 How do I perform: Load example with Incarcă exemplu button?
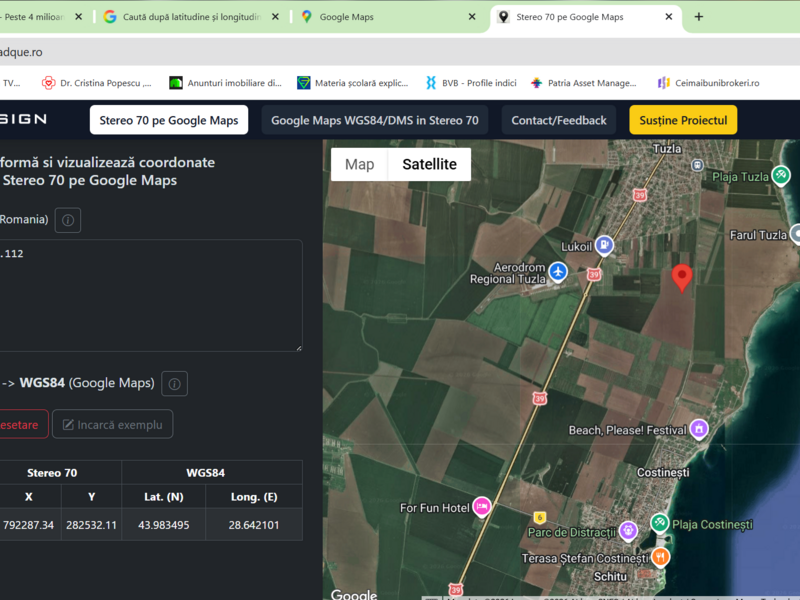113,424
